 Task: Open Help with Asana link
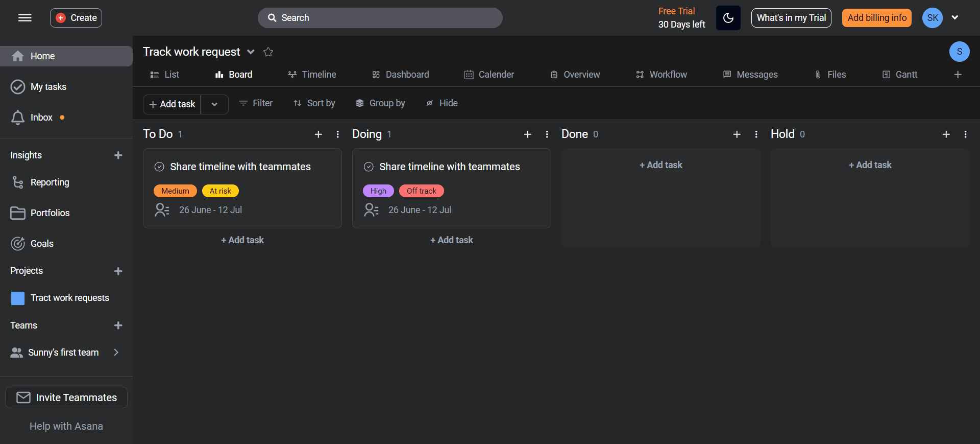pyautogui.click(x=66, y=426)
